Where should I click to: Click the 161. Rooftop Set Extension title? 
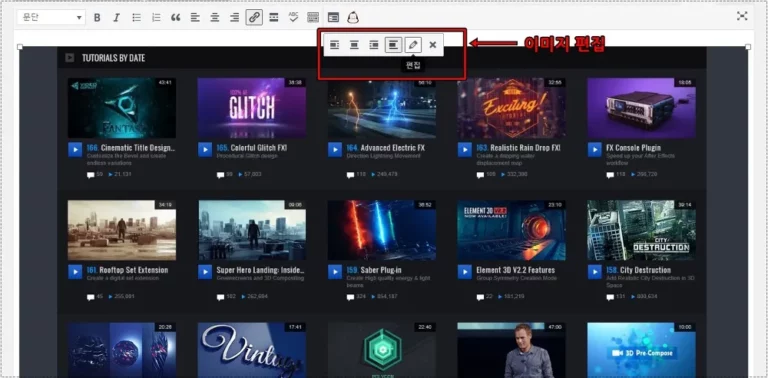pyautogui.click(x=127, y=270)
